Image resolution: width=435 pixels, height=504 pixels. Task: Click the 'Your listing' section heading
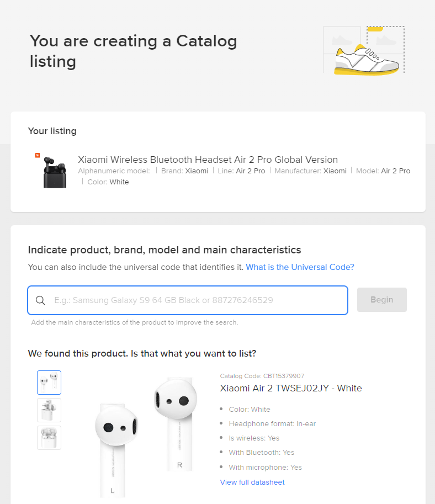coord(52,131)
